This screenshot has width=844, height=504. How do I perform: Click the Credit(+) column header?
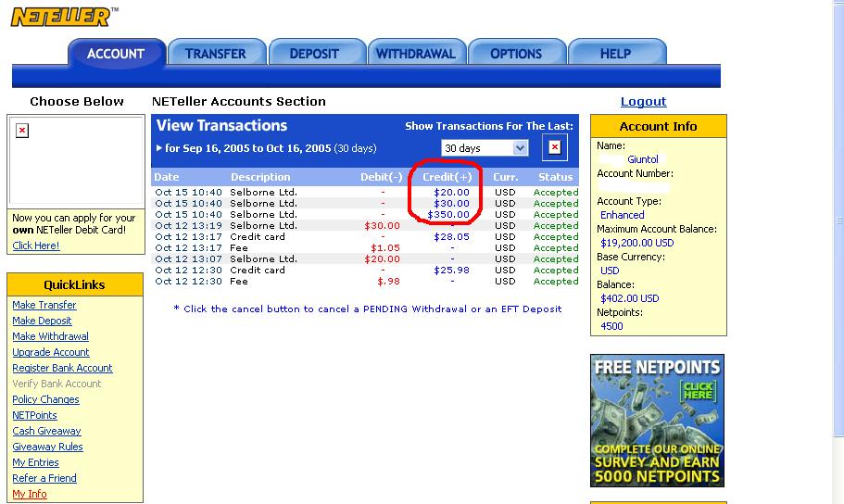[x=447, y=177]
